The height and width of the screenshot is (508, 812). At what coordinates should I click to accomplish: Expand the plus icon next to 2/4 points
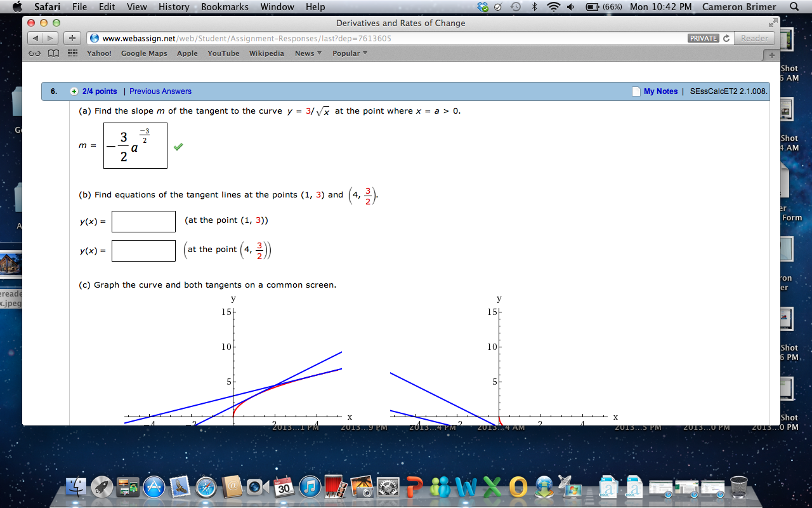pyautogui.click(x=73, y=91)
